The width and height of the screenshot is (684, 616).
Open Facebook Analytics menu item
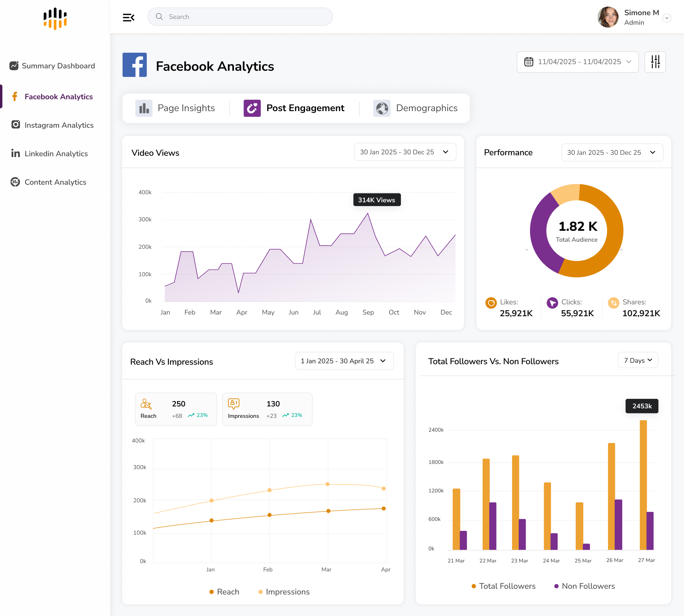[53, 97]
